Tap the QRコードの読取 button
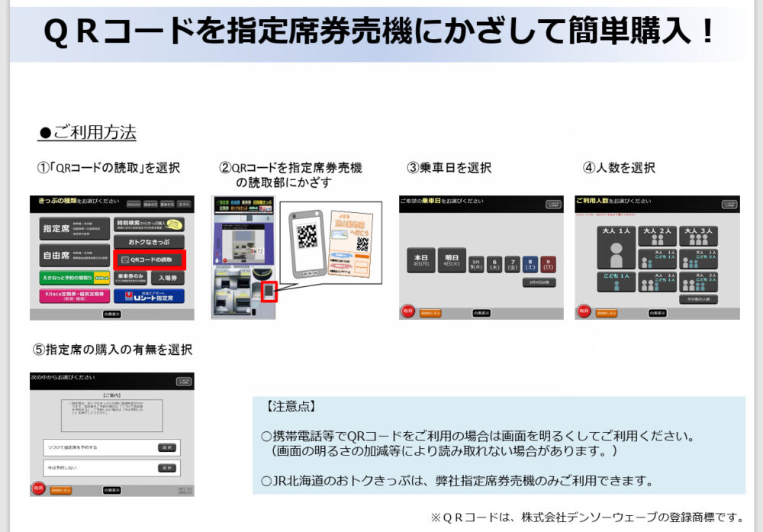Viewport: 763px width, 532px height. [x=149, y=260]
